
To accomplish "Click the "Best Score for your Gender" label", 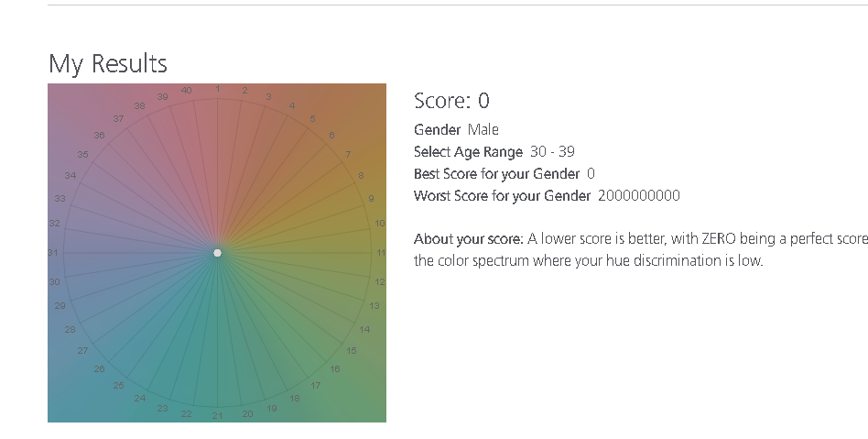I will (x=496, y=173).
